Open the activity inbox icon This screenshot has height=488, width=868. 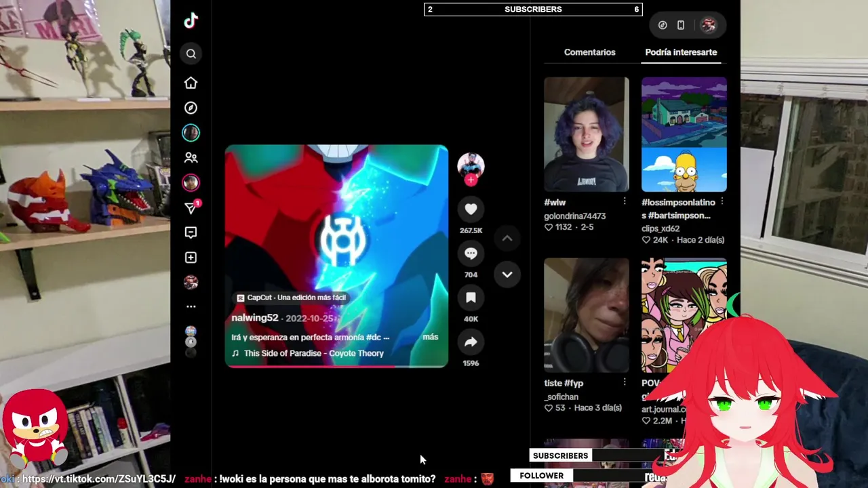click(x=191, y=232)
